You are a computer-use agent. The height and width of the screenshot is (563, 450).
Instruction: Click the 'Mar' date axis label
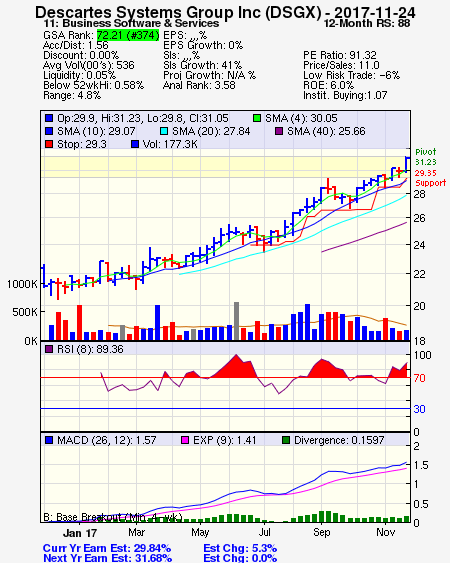[x=136, y=532]
